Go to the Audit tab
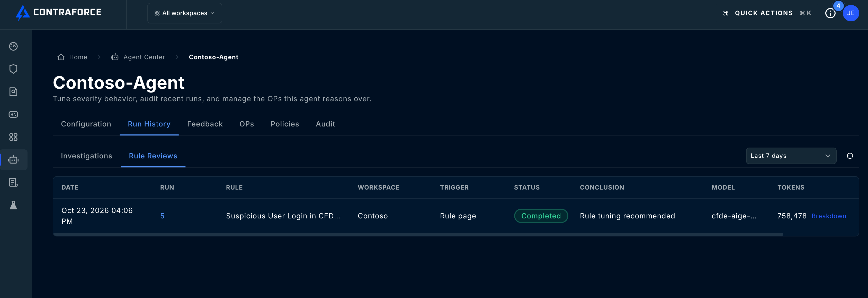Image resolution: width=868 pixels, height=298 pixels. [x=326, y=124]
